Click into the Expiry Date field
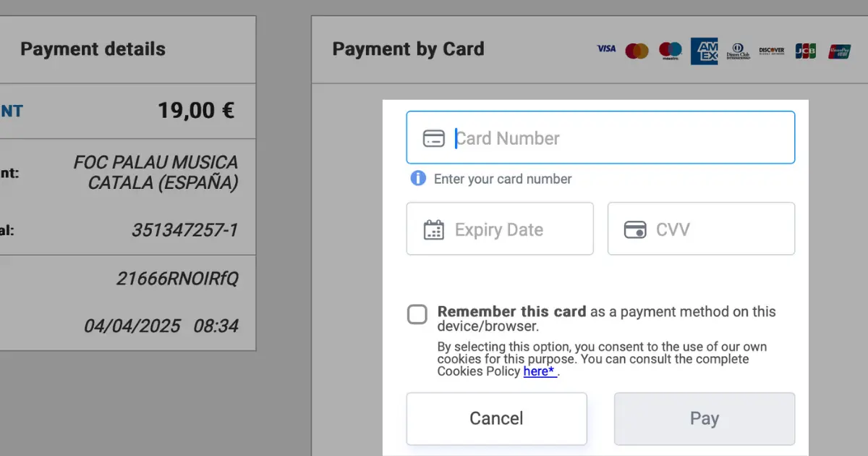Image resolution: width=868 pixels, height=456 pixels. (x=500, y=229)
